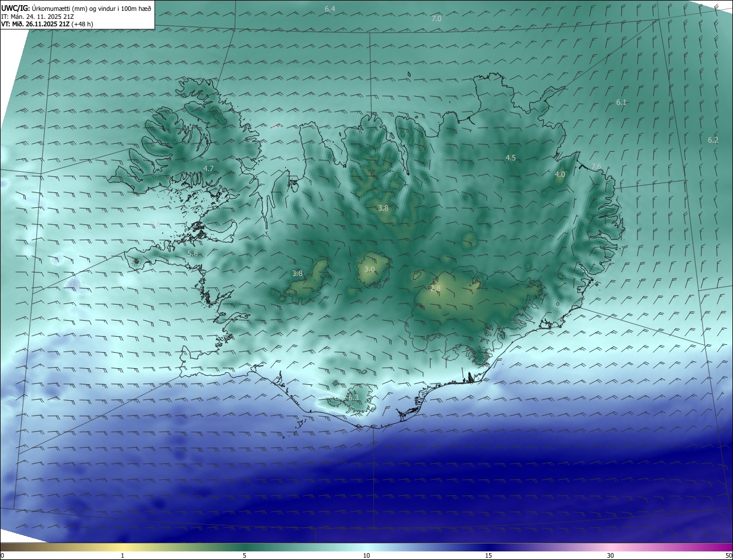Click the 50 tick on the colour scale
The image size is (733, 560).
point(728,555)
